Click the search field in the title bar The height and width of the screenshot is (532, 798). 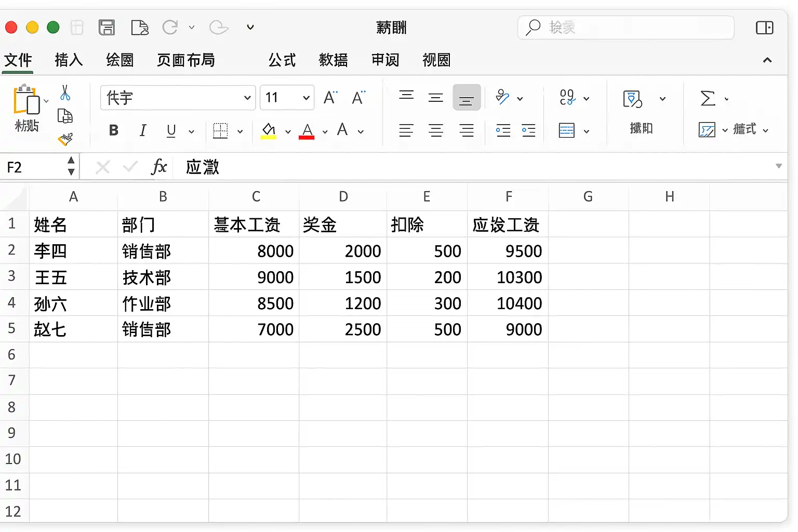click(x=626, y=28)
